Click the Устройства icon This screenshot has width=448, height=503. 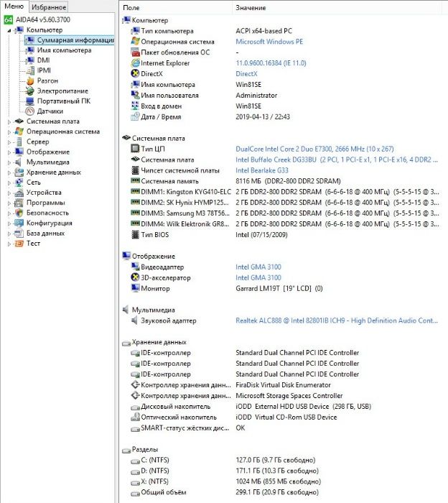[x=19, y=193]
